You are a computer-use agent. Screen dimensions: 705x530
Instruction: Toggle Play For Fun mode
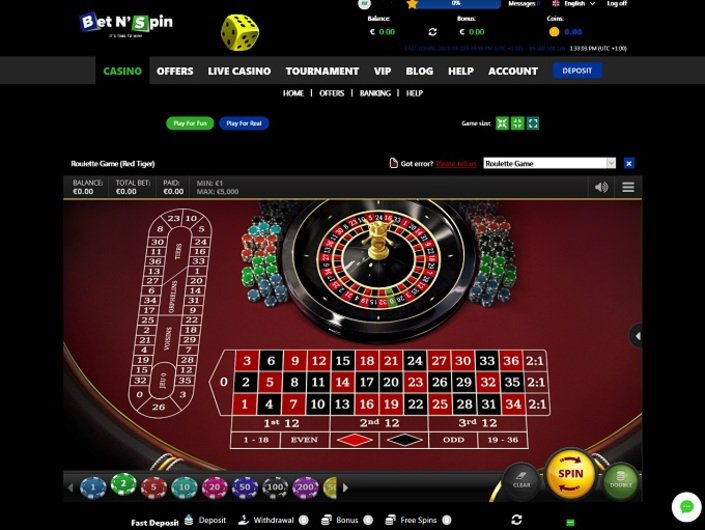(x=190, y=123)
